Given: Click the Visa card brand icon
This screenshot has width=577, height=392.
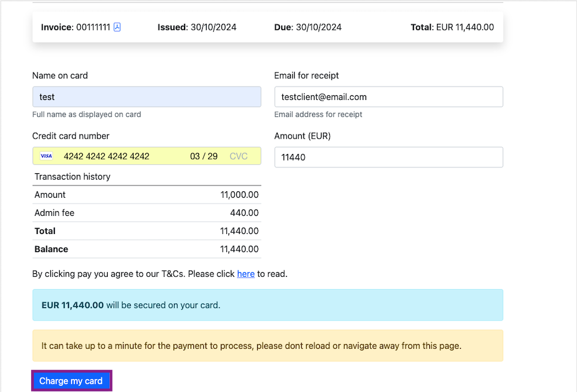Looking at the screenshot, I should pos(46,156).
